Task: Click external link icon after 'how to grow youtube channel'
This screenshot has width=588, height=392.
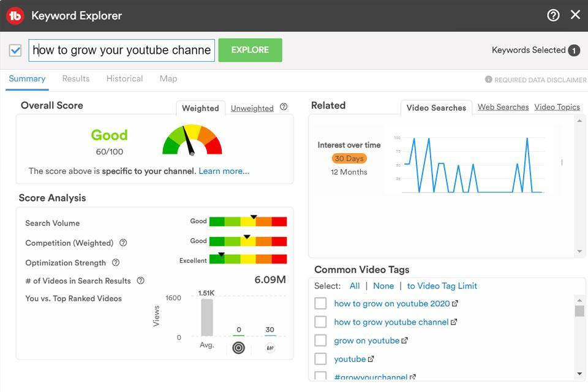Action: click(x=454, y=322)
